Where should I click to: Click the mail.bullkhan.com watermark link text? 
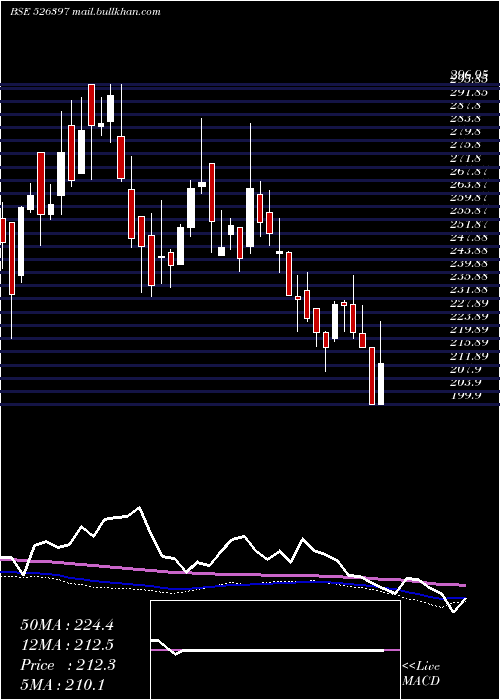[x=116, y=12]
